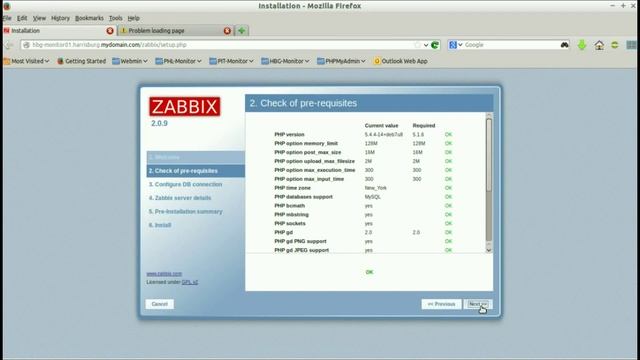Click the Next button in the installer

tap(478, 304)
